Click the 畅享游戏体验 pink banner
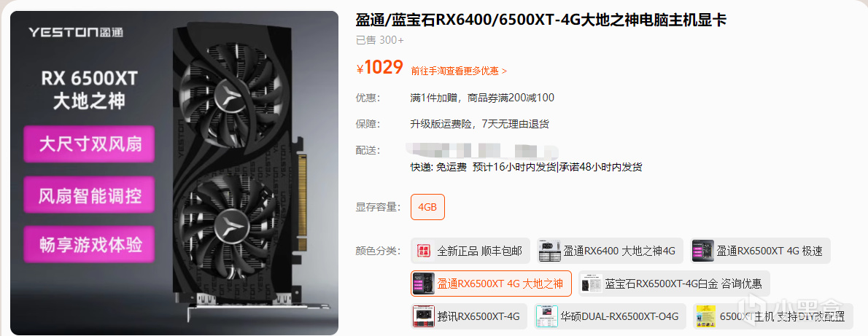868x336 pixels. (x=89, y=244)
